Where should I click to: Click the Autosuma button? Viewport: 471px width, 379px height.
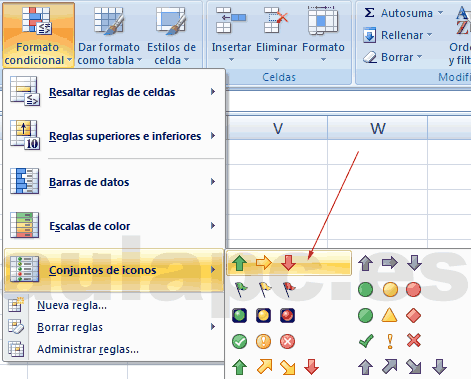pos(403,13)
